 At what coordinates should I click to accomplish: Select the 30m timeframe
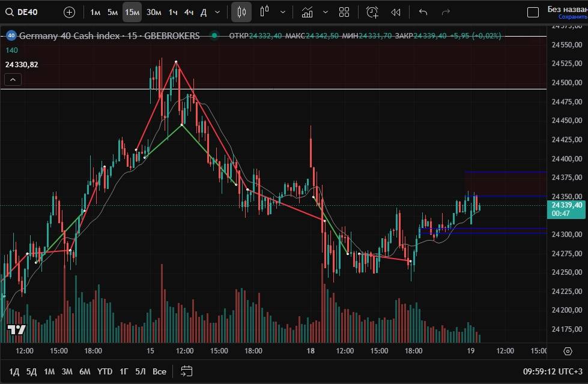coord(154,12)
